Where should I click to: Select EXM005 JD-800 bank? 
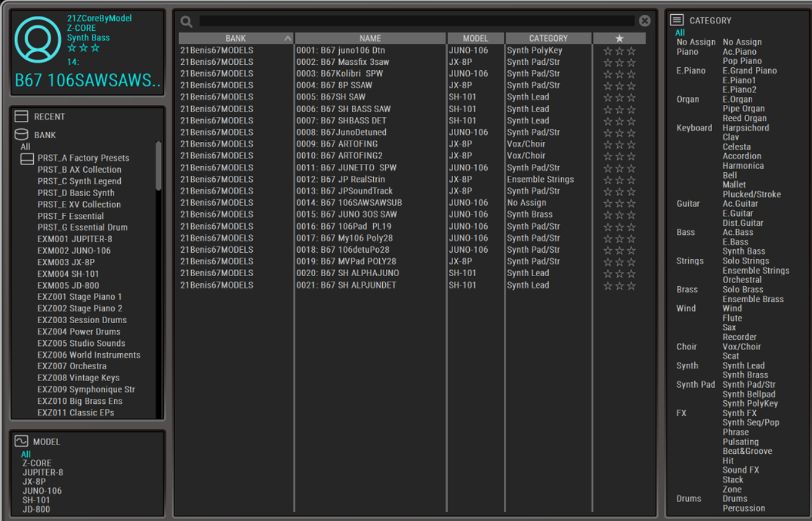68,285
